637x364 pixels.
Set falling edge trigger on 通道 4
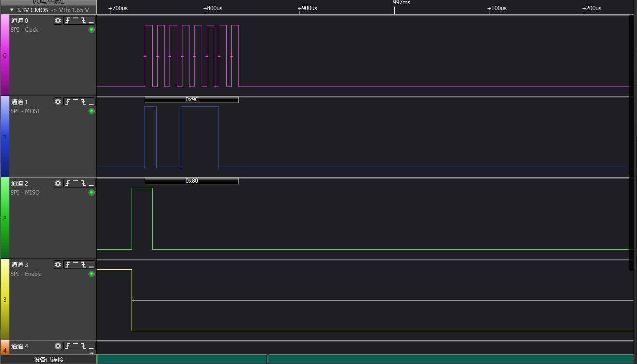pyautogui.click(x=83, y=346)
